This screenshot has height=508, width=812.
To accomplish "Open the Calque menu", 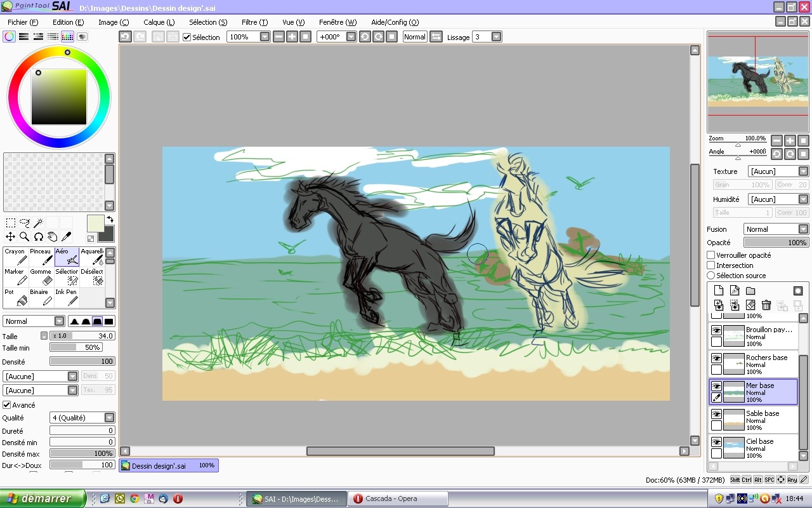I will [159, 22].
